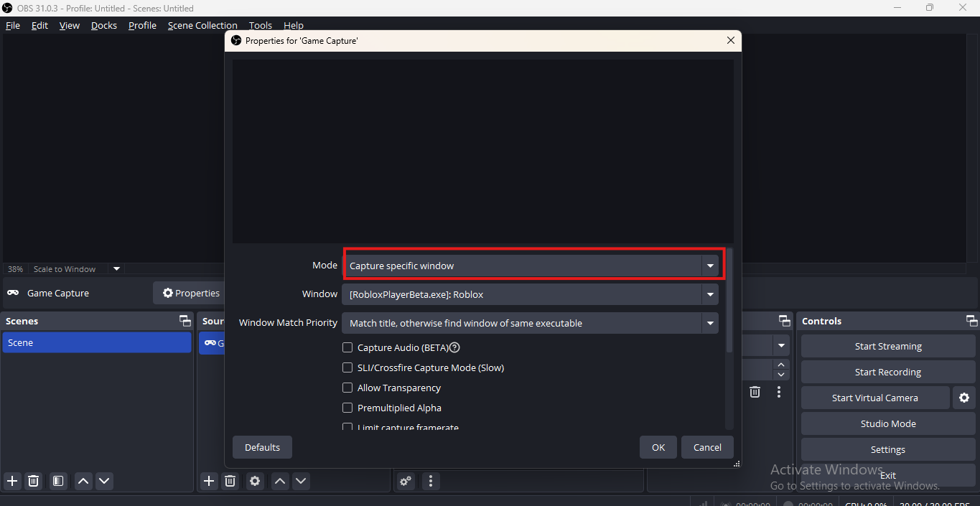Decrease transition duration with down arrow
The image size is (980, 506).
coord(781,375)
